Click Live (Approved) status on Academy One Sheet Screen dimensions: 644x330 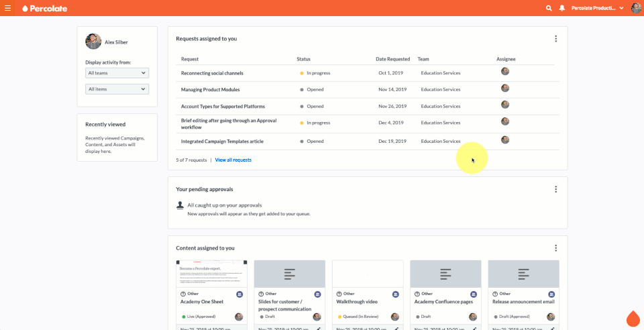199,317
